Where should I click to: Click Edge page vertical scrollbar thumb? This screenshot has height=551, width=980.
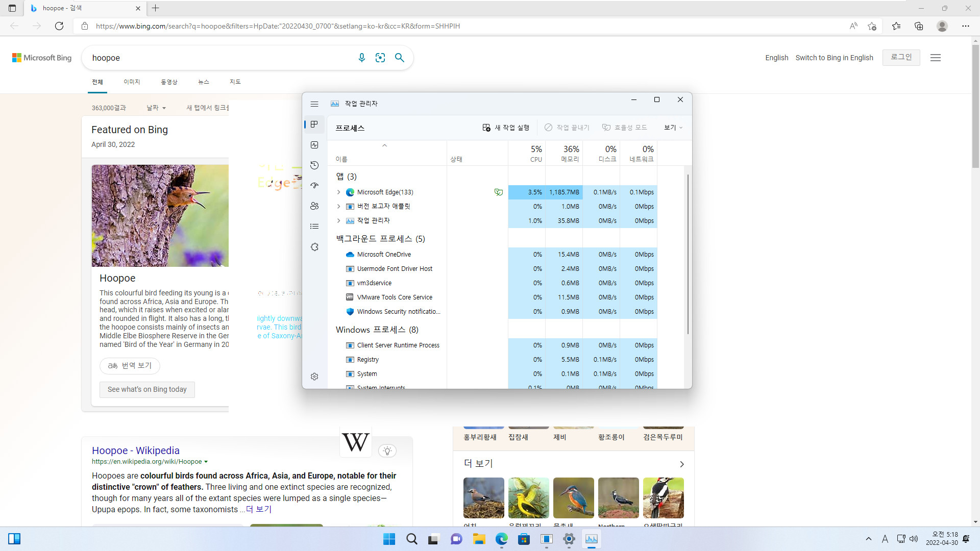coord(975,106)
